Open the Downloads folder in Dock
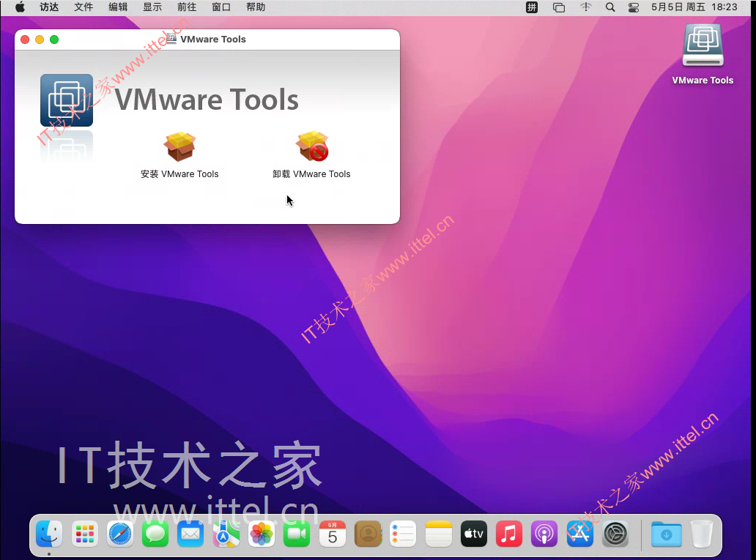The height and width of the screenshot is (560, 756). (x=667, y=534)
